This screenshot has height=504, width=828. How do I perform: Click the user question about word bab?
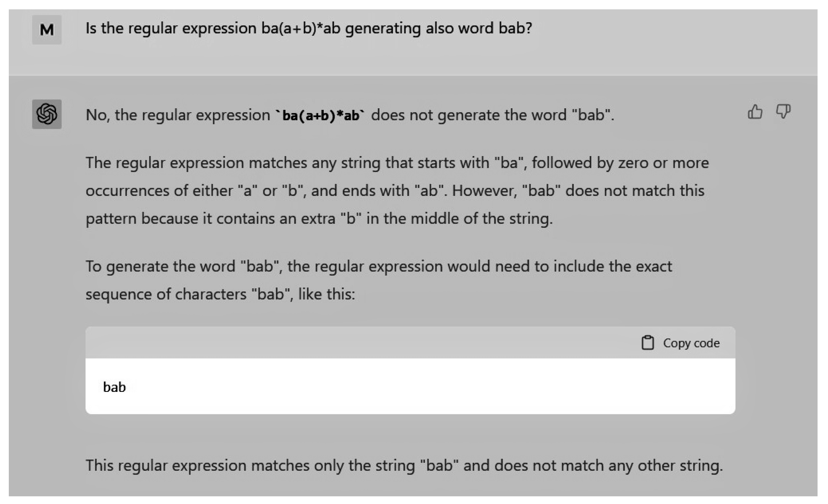(309, 28)
